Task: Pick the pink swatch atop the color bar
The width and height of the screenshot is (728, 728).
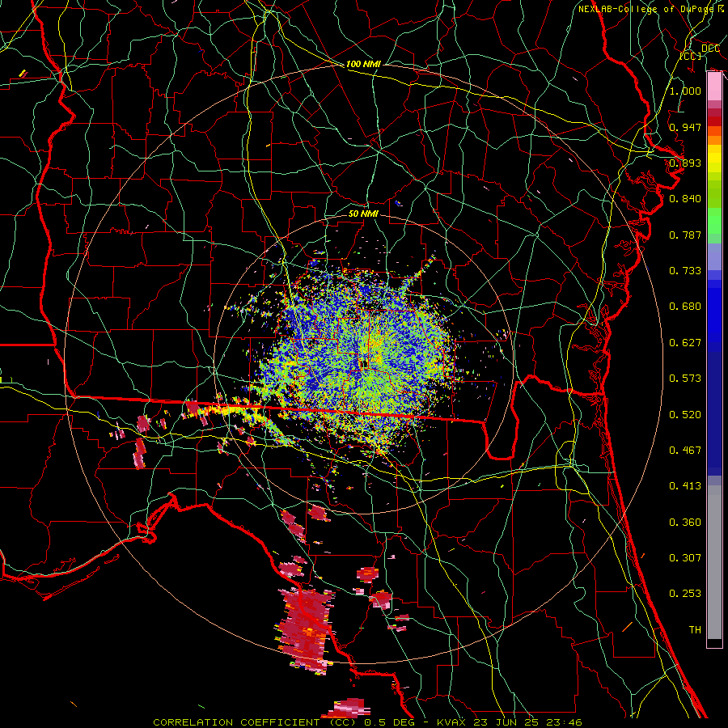Action: coord(714,87)
